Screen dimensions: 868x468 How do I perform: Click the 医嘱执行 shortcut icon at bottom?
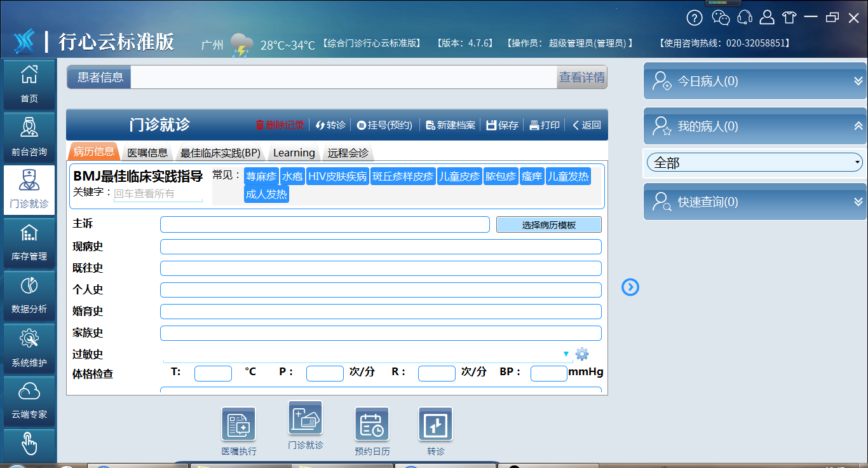(x=239, y=424)
